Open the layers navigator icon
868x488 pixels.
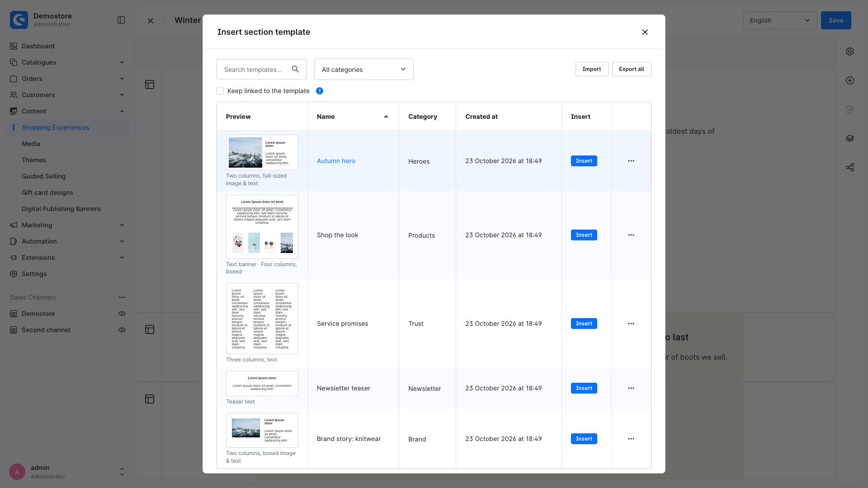point(850,138)
